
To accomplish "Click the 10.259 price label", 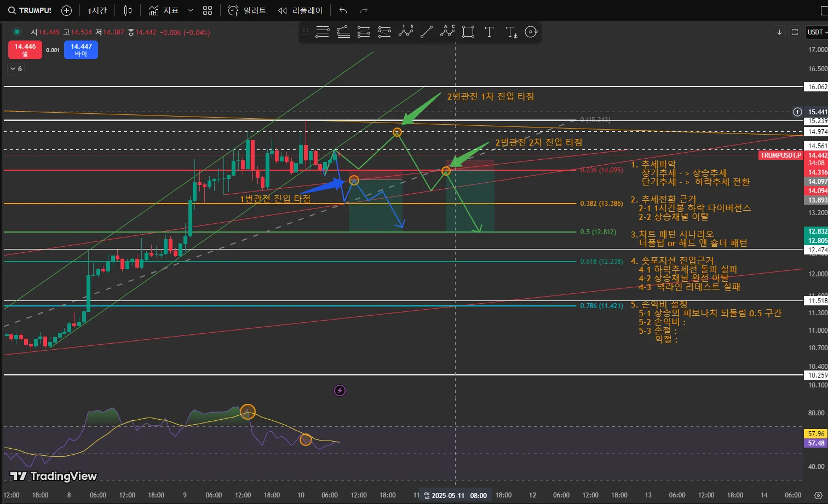I will [816, 375].
